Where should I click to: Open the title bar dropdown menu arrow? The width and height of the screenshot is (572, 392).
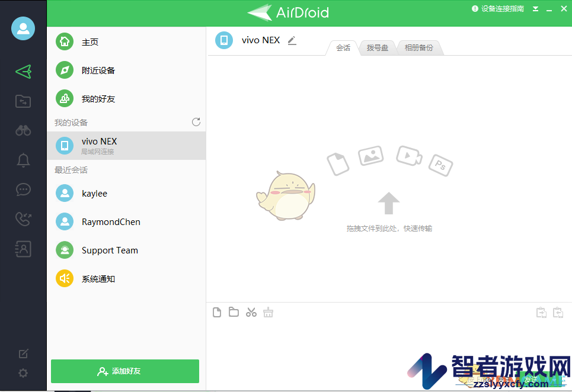(535, 9)
